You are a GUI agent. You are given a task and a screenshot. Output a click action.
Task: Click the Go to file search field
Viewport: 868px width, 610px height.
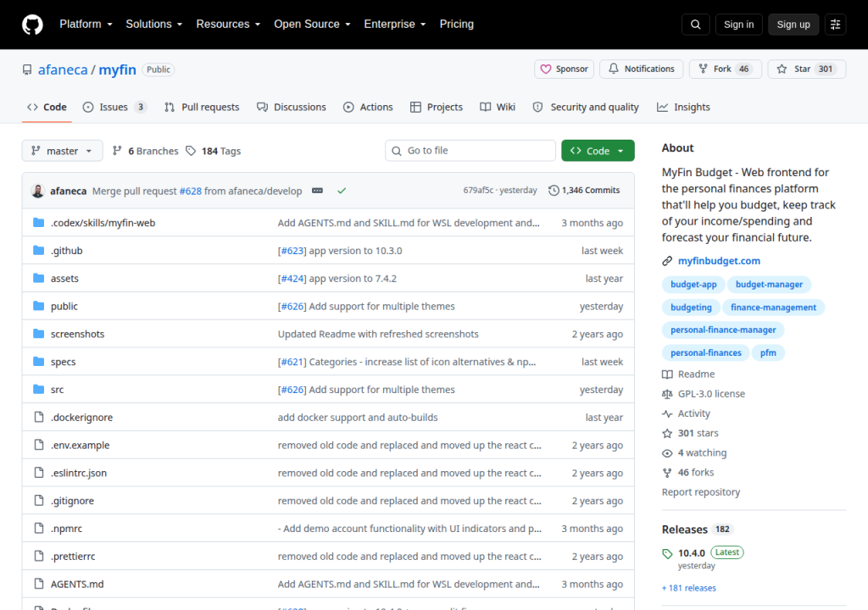470,151
